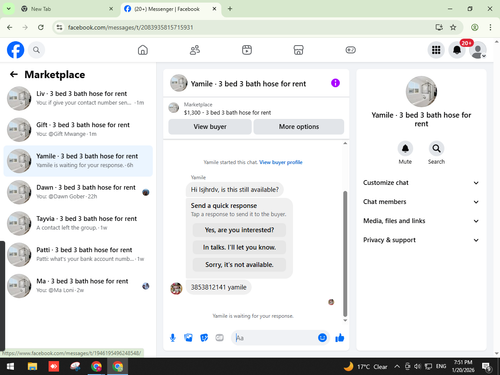Expand Chat members section

pos(421,202)
